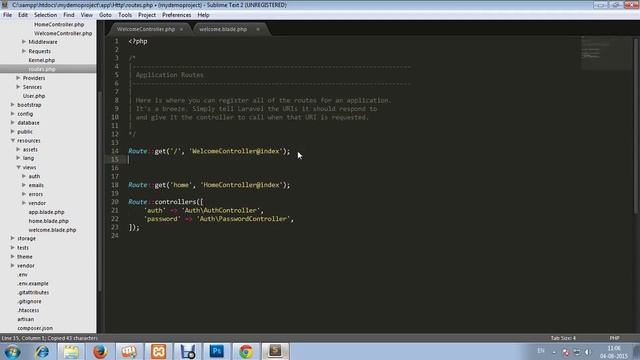Expand the lang folder
This screenshot has width=640, height=360.
click(x=18, y=158)
